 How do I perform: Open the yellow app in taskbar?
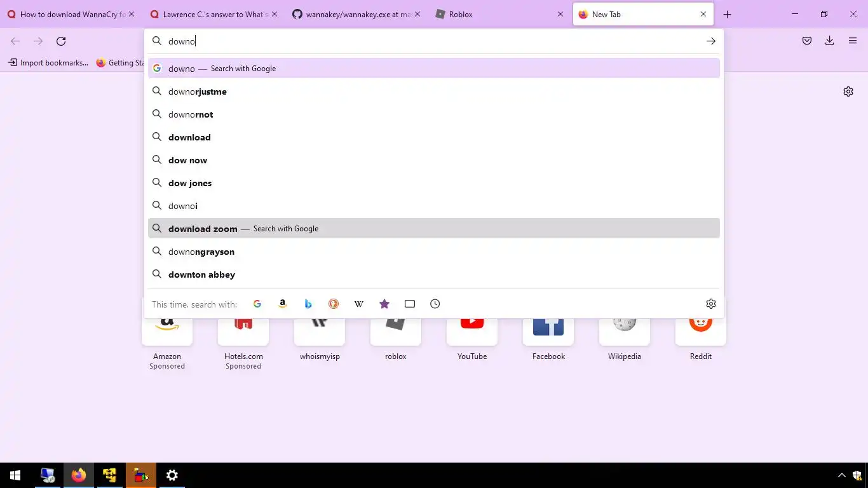point(109,475)
